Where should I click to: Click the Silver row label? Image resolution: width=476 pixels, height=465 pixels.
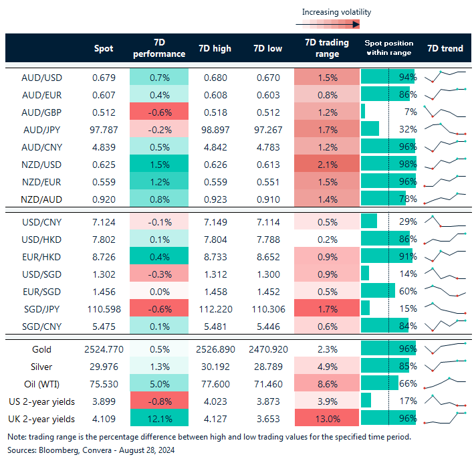(x=41, y=367)
